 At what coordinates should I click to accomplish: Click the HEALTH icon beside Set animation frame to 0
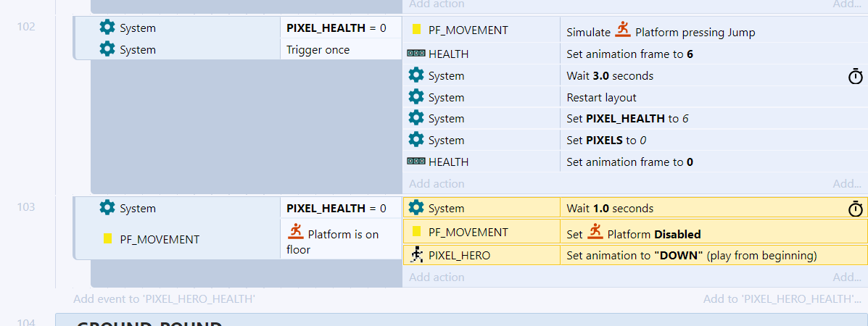click(x=416, y=162)
